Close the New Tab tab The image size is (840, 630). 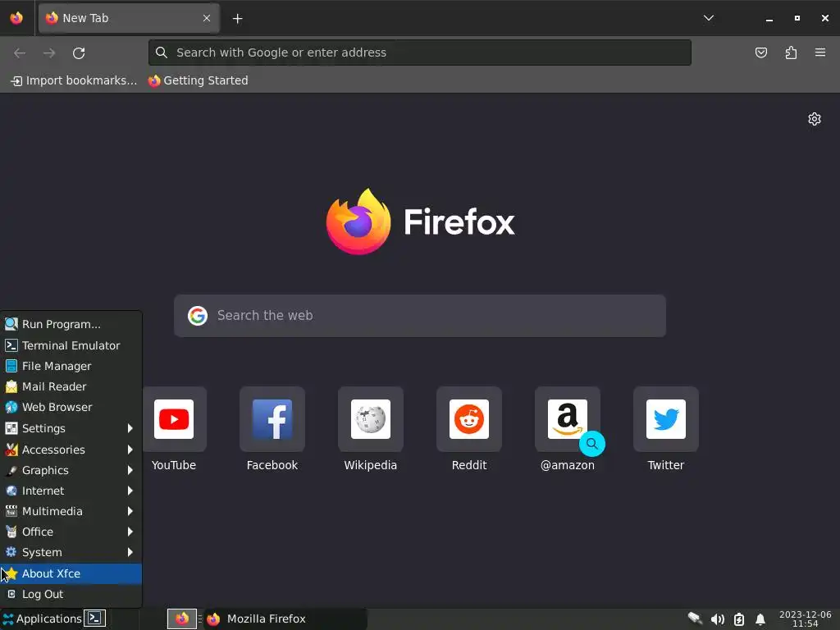pos(207,18)
